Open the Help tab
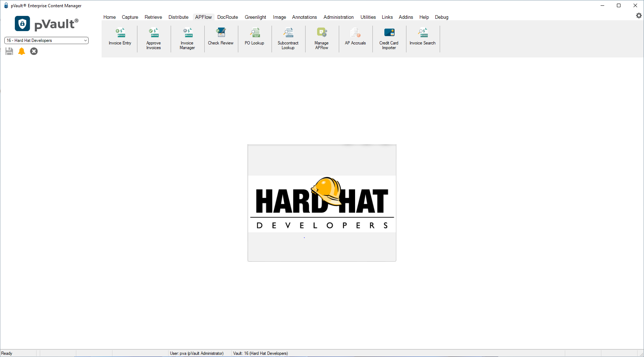 (x=424, y=17)
